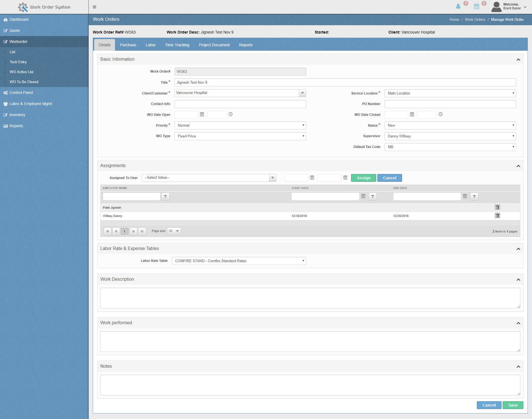Collapse the Assignments section
The image size is (532, 419).
[x=518, y=165]
